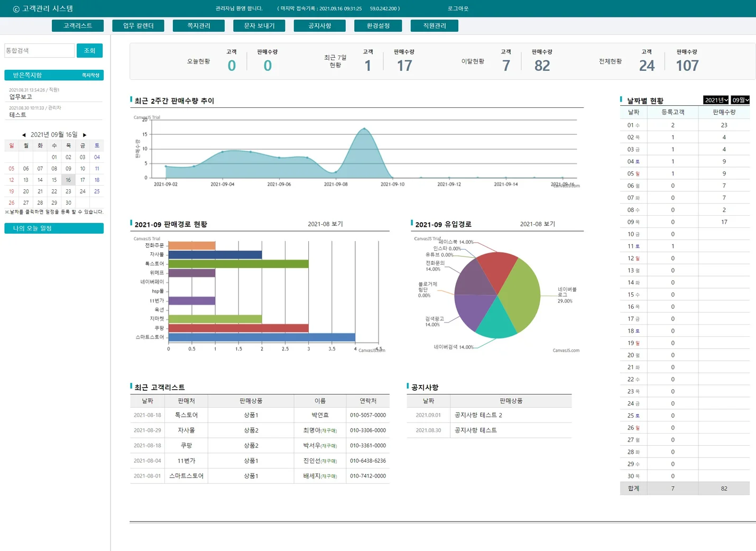Click the 받은쪽지함 panel header
The image size is (756, 551).
54,75
